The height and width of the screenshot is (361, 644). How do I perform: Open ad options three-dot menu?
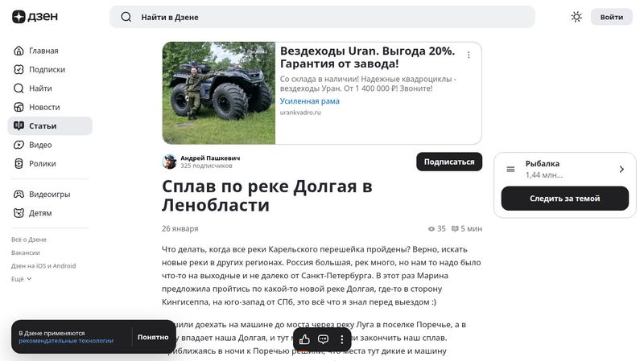point(469,55)
